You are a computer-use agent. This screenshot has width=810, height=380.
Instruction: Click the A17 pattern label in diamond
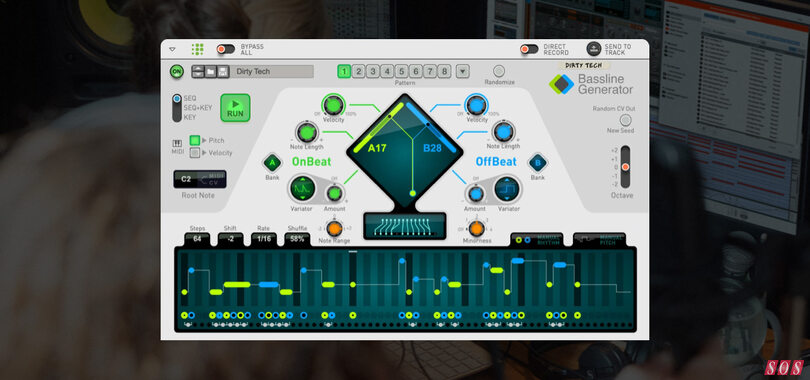[x=377, y=149]
